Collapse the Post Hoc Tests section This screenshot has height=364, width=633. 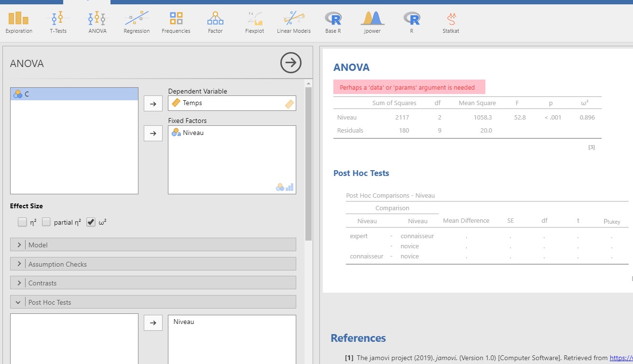[x=153, y=302]
